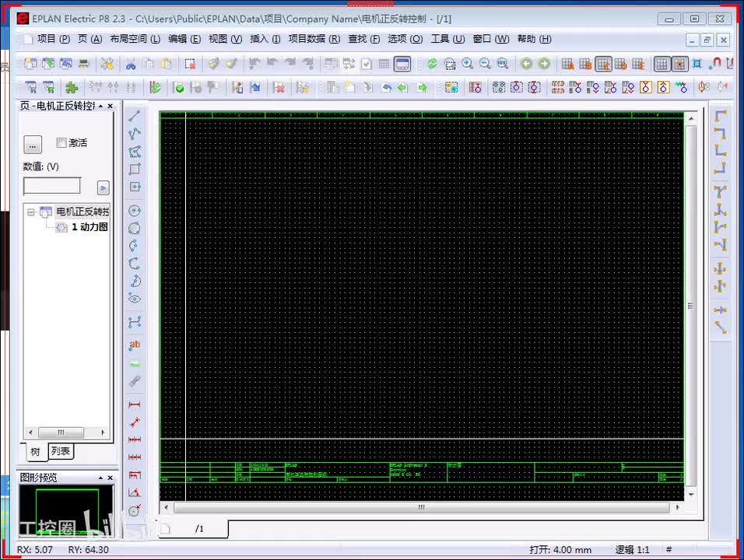Enable the 激活 filter checkbox
The image size is (744, 560).
click(61, 143)
